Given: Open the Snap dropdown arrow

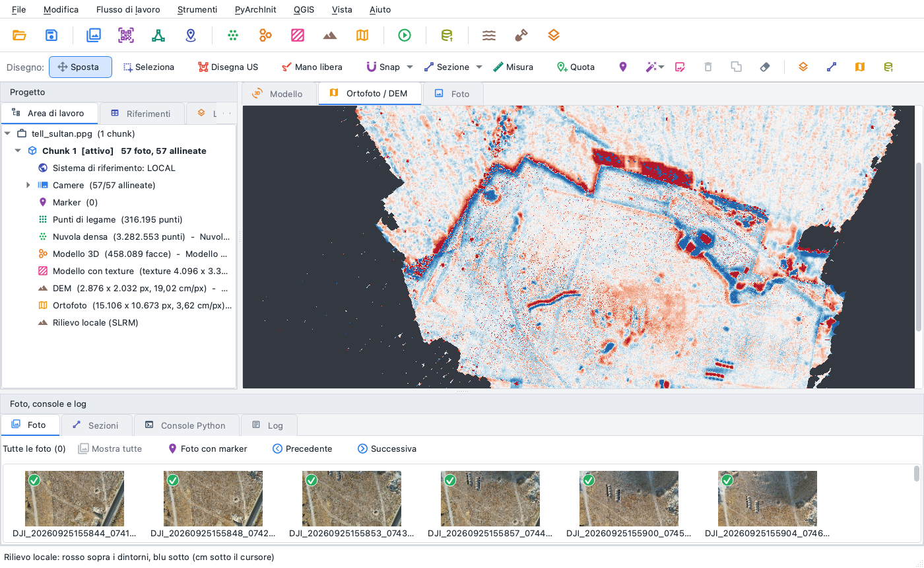Looking at the screenshot, I should [x=410, y=67].
